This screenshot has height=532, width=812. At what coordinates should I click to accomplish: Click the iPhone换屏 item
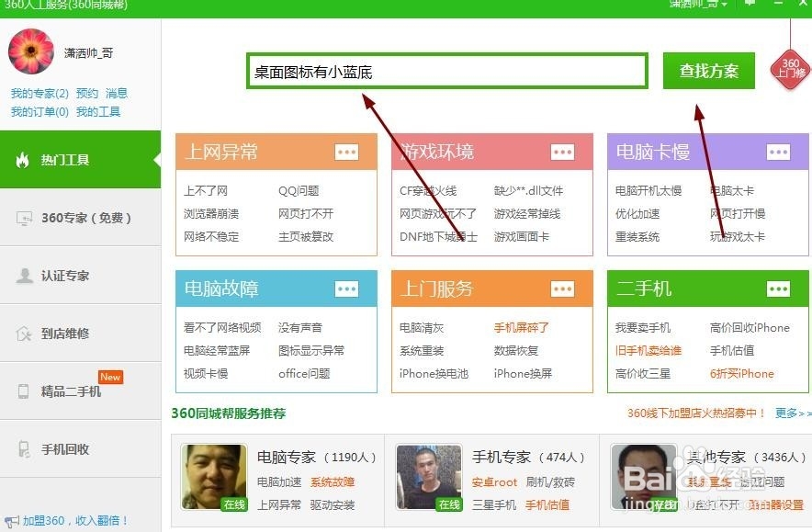click(x=523, y=373)
